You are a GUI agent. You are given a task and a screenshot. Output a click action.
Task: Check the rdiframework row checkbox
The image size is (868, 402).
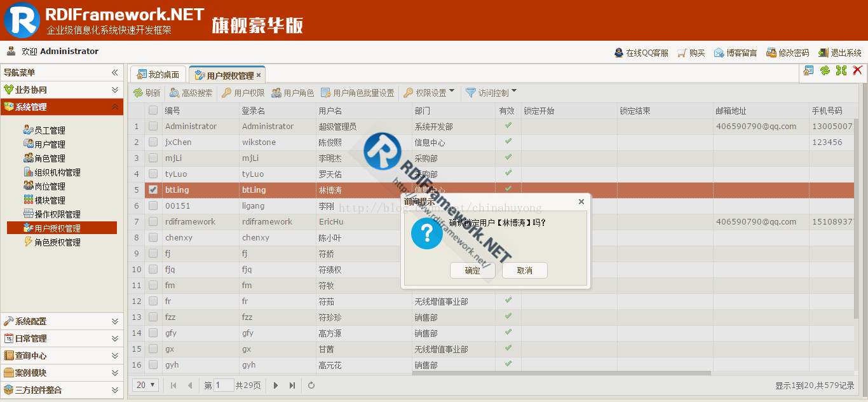click(153, 221)
